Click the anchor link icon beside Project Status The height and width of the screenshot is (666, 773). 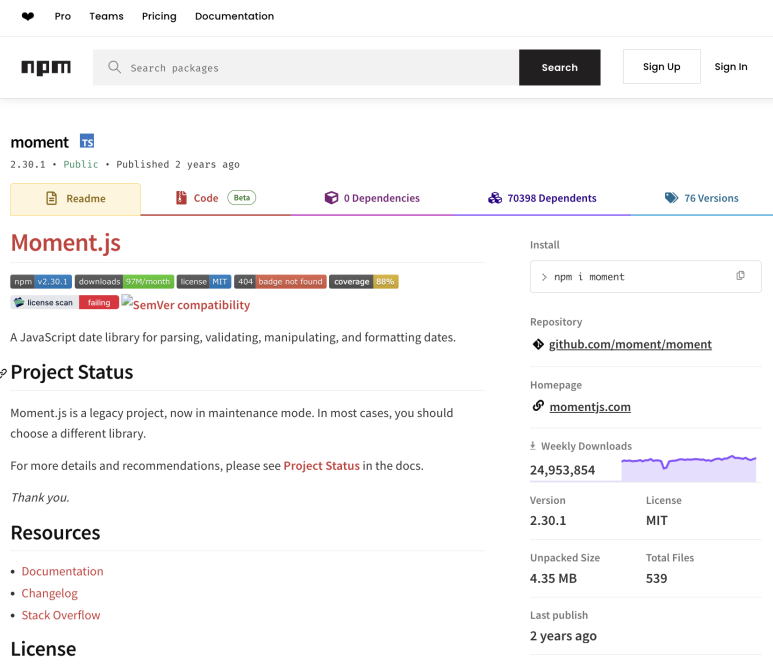point(3,373)
